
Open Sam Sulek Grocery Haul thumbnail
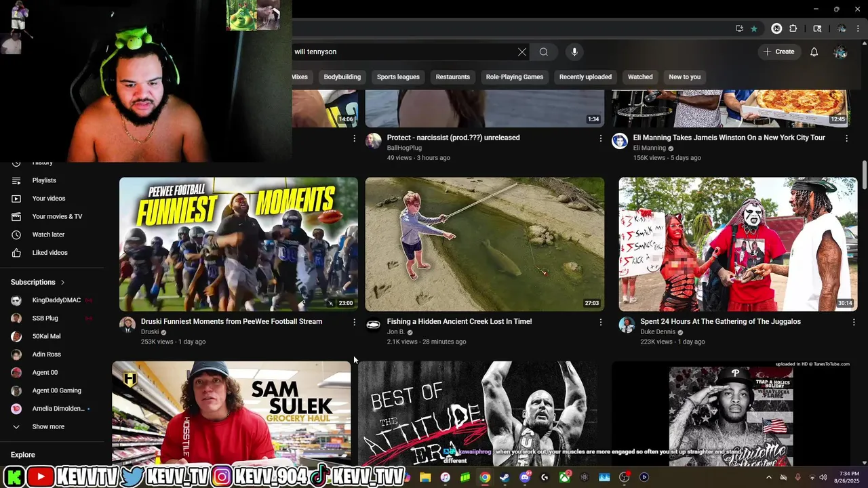(x=231, y=413)
